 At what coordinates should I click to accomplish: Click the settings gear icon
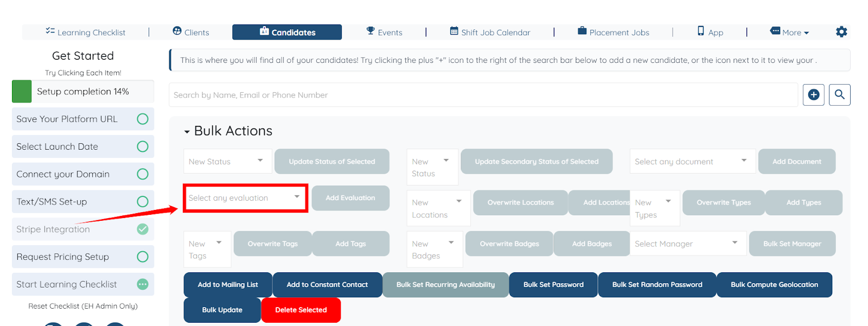click(841, 32)
